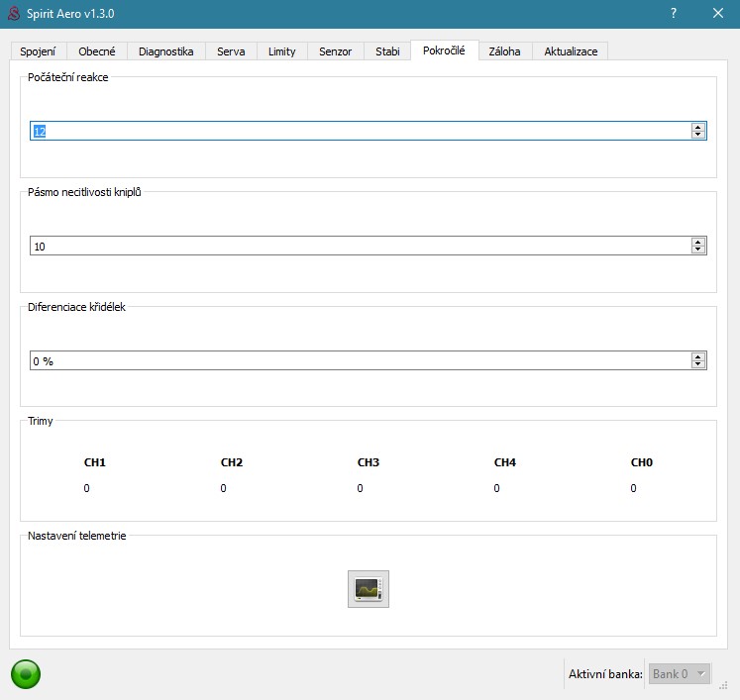Decrease Pásmo necitlivosti kniplů with down arrow
The height and width of the screenshot is (700, 740).
pos(697,250)
